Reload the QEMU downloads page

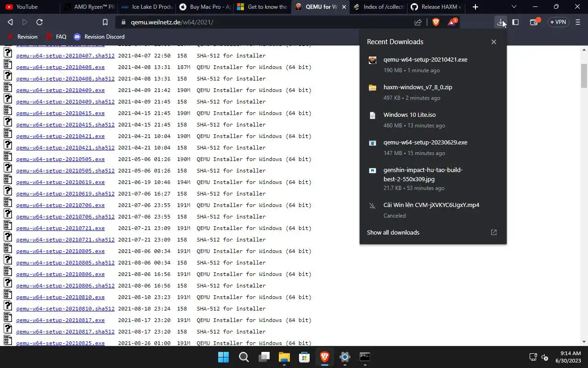click(x=40, y=22)
